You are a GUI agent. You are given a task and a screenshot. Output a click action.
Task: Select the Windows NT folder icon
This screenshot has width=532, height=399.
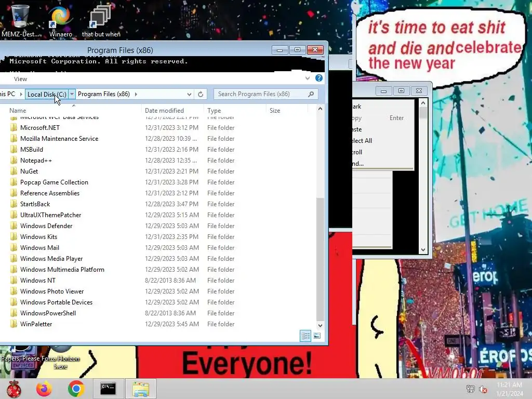(x=14, y=280)
